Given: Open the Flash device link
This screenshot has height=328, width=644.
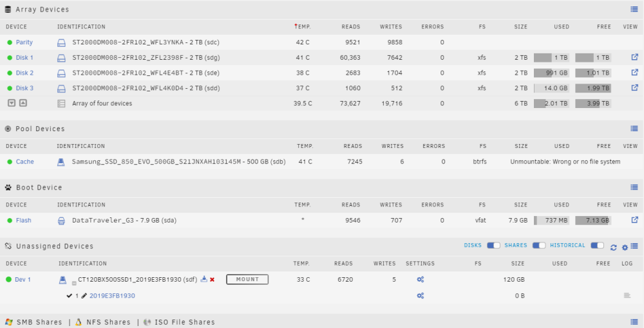Looking at the screenshot, I should point(23,221).
